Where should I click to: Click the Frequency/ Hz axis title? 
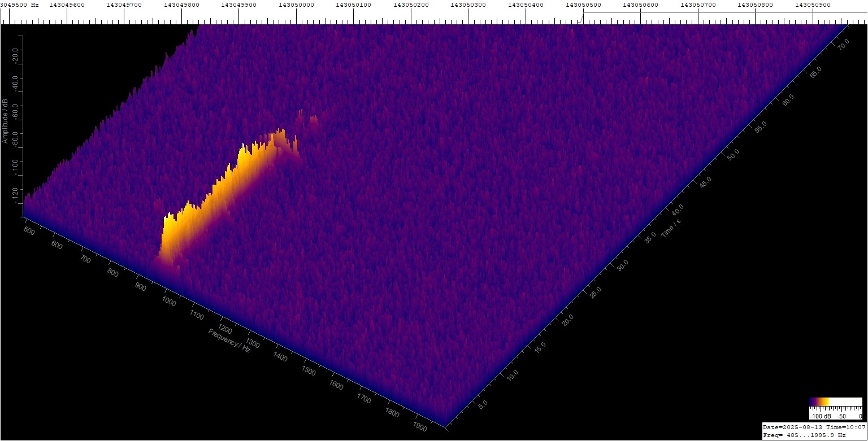coord(229,340)
